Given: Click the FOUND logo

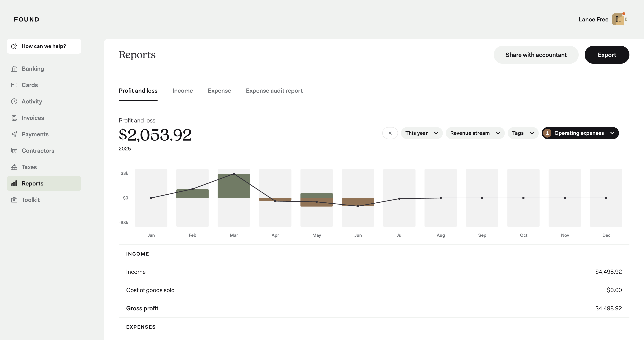Looking at the screenshot, I should 27,19.
